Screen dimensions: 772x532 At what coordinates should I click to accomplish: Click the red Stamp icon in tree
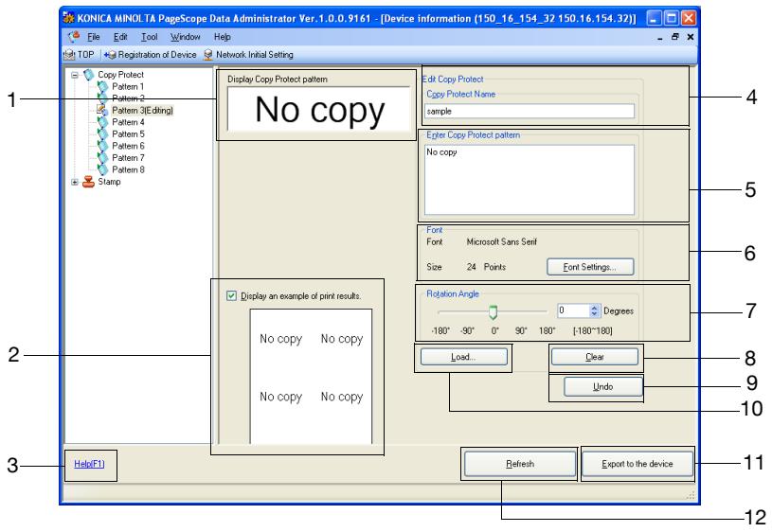(89, 182)
